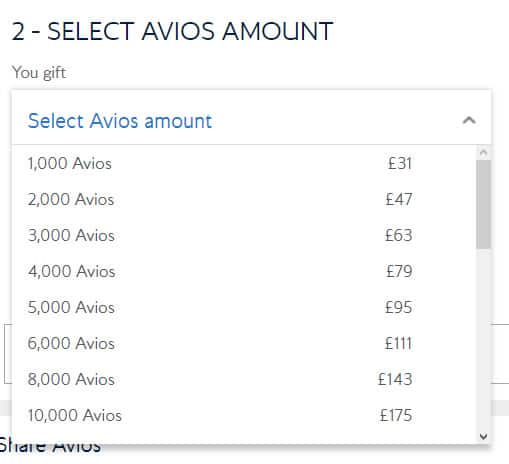Viewport: 509px width, 464px height.
Task: Click the scrollbar up arrow
Action: coord(483,153)
